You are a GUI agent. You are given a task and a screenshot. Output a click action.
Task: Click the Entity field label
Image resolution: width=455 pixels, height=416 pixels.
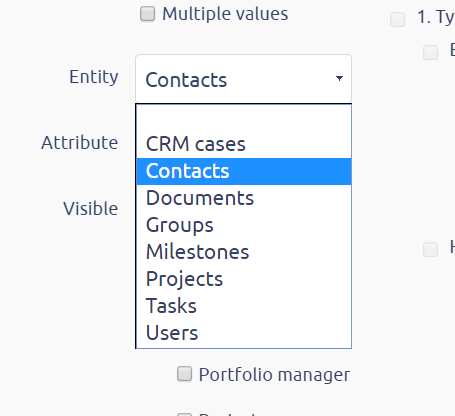(x=94, y=78)
